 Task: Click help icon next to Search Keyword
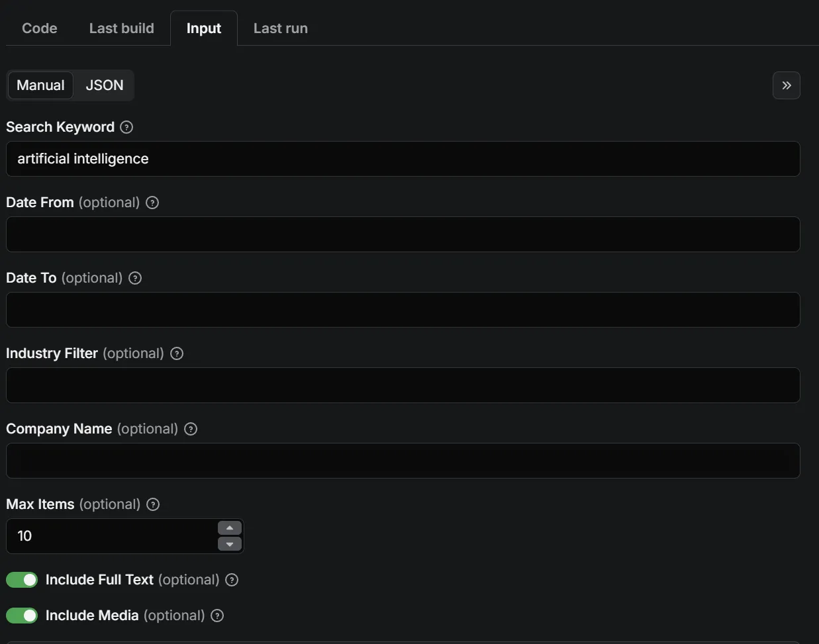(x=126, y=127)
